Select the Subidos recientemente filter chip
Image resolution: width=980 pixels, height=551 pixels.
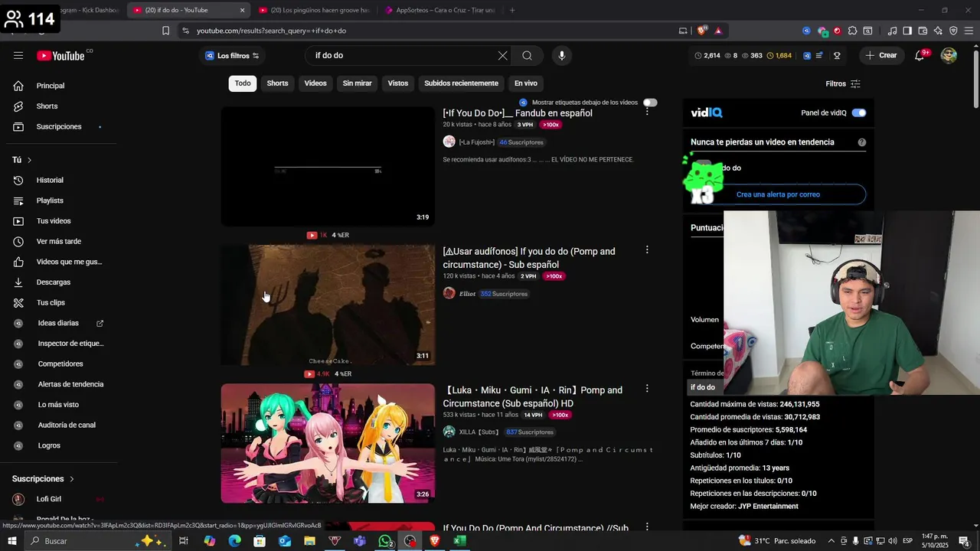click(x=461, y=83)
